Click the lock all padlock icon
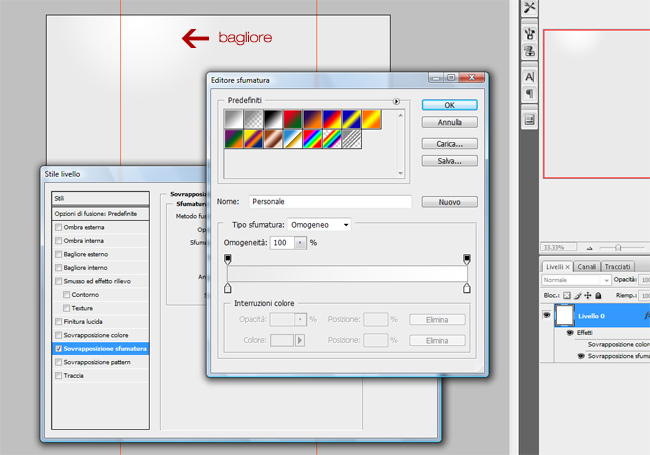The image size is (650, 455). tap(598, 295)
